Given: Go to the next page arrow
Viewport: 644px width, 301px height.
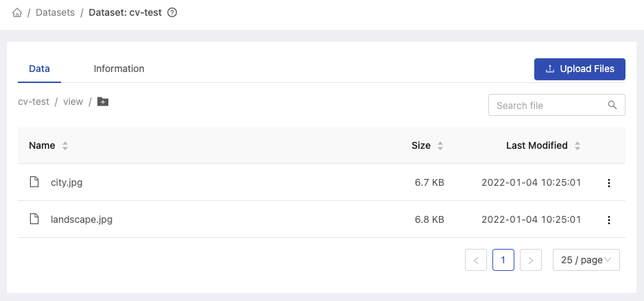Looking at the screenshot, I should pos(531,260).
